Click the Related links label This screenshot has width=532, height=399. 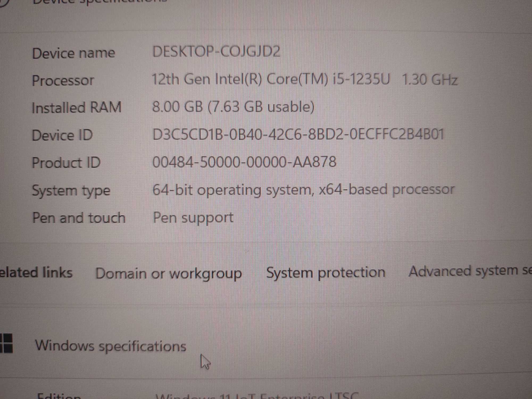tap(36, 273)
